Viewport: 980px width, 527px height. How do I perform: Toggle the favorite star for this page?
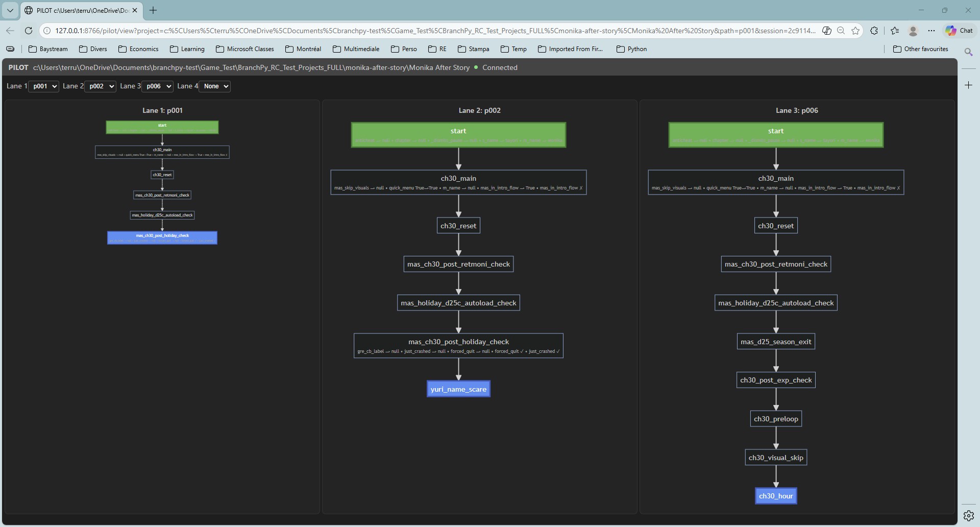point(856,31)
